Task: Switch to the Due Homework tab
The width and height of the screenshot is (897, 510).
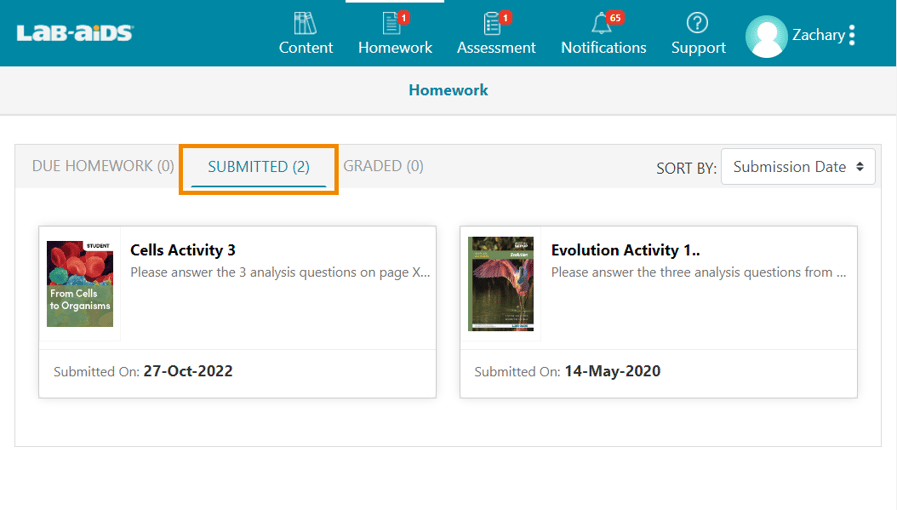Action: tap(102, 166)
